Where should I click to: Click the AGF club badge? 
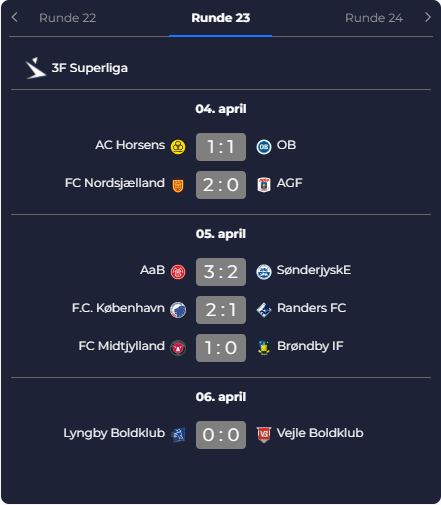point(264,185)
